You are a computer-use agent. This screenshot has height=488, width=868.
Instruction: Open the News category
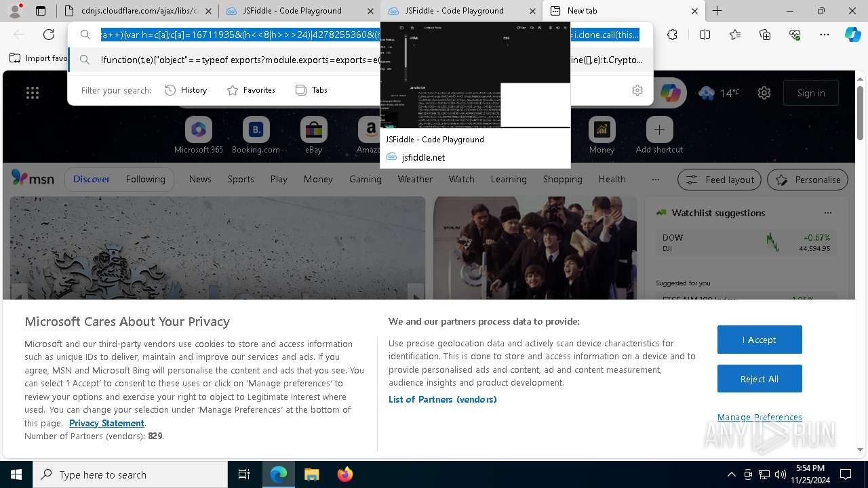tap(200, 179)
